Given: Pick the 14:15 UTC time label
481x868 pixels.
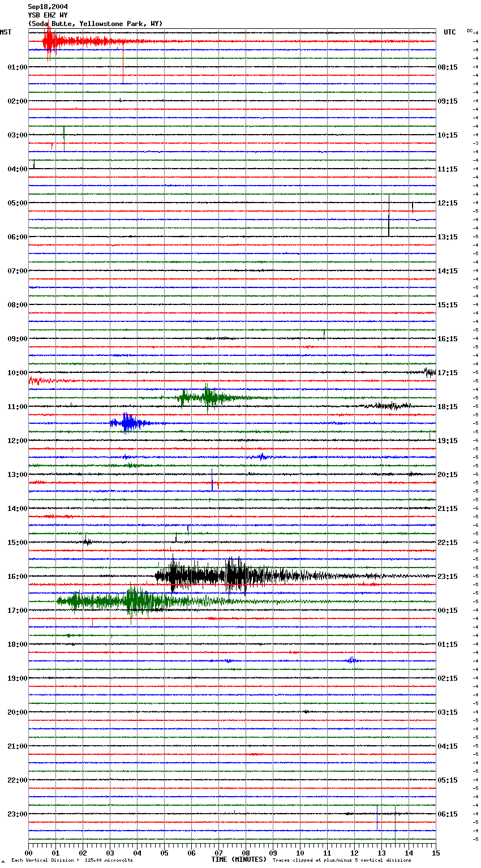Looking at the screenshot, I should tap(448, 271).
